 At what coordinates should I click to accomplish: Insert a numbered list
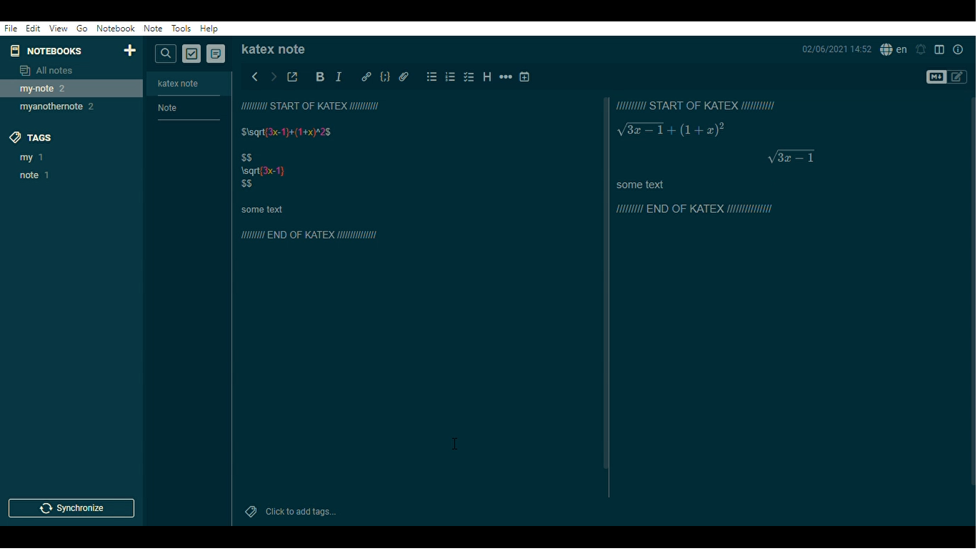[x=450, y=76]
